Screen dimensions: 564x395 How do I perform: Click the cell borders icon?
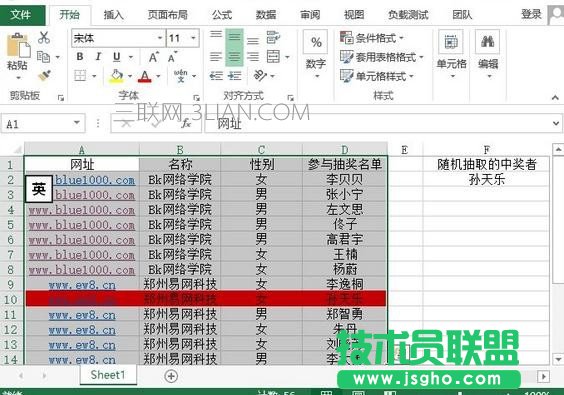coord(80,76)
